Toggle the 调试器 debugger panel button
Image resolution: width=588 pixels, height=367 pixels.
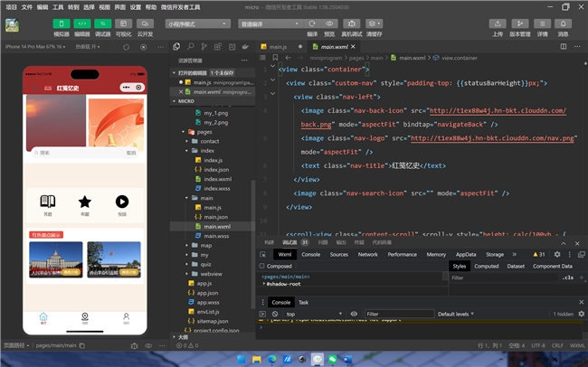pyautogui.click(x=102, y=22)
